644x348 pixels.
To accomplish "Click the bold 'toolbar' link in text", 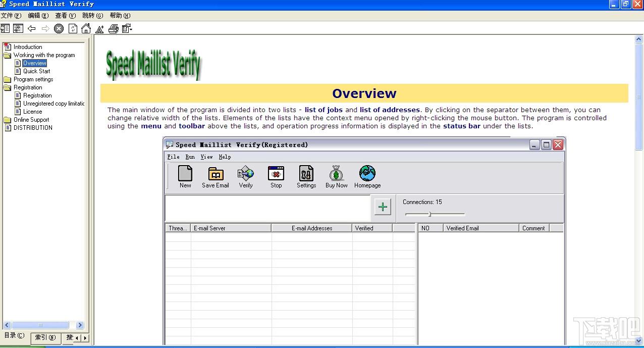I will pos(192,126).
